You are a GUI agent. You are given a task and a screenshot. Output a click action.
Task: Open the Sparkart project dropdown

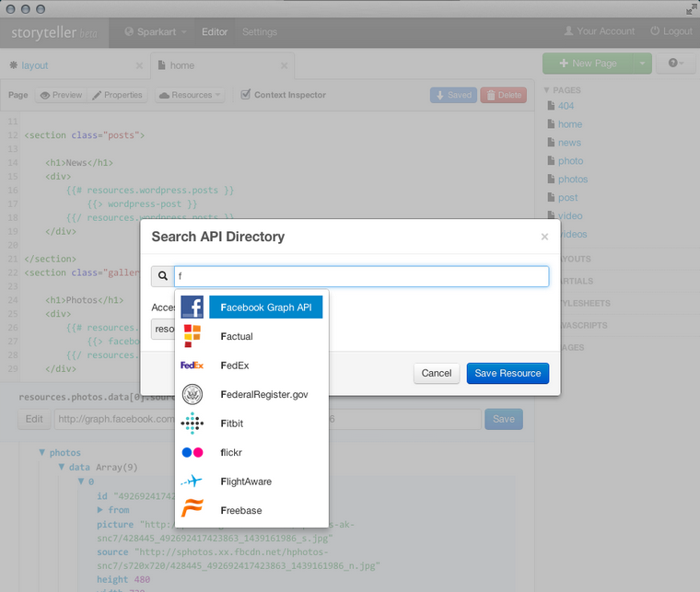click(x=155, y=31)
